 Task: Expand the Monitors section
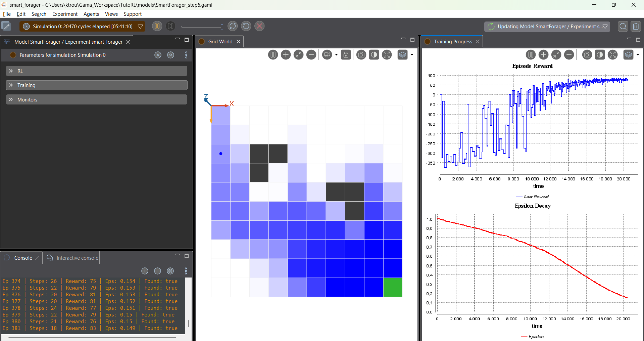click(97, 99)
